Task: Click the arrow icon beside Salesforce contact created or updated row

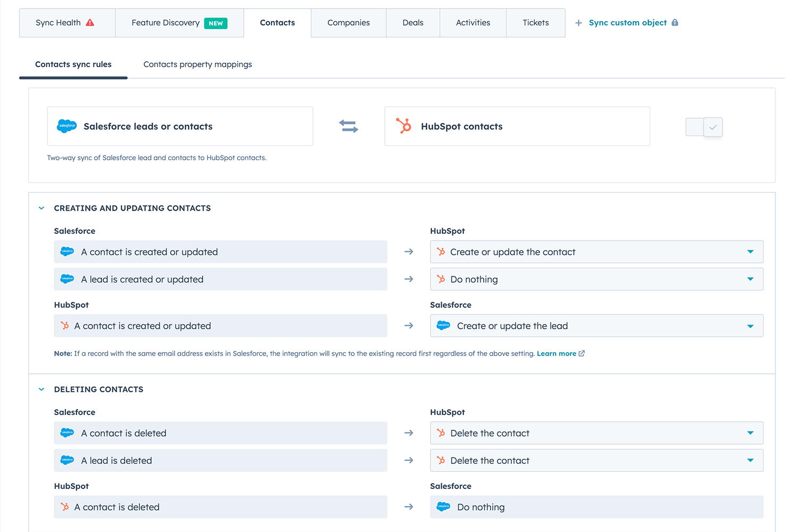Action: pyautogui.click(x=409, y=252)
